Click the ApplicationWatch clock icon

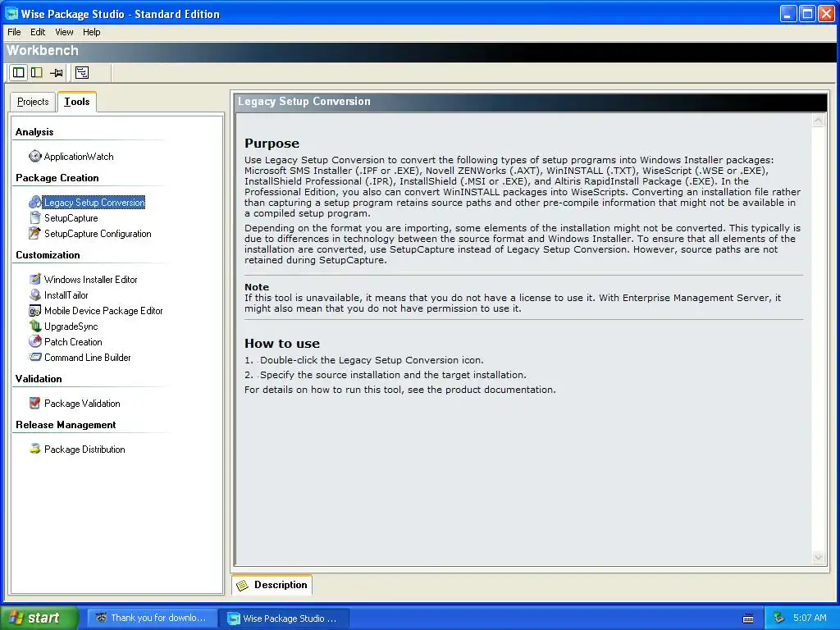[x=34, y=156]
